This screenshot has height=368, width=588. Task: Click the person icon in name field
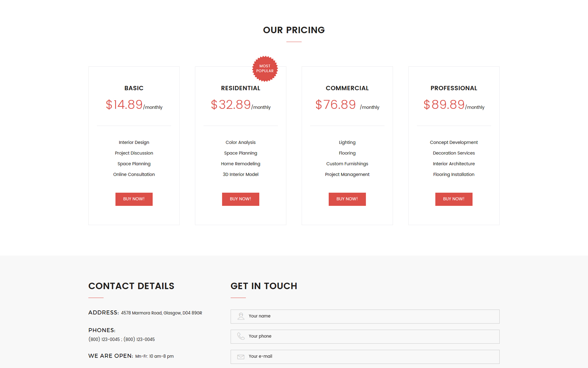pos(241,316)
